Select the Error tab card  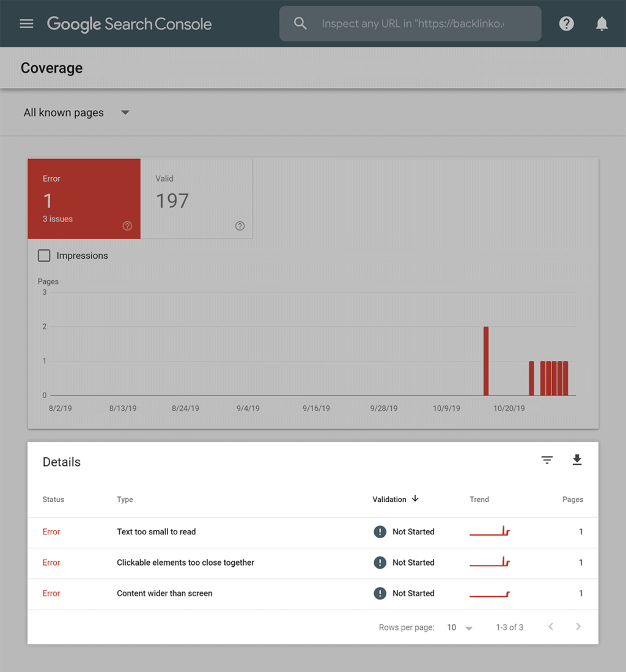click(x=84, y=199)
